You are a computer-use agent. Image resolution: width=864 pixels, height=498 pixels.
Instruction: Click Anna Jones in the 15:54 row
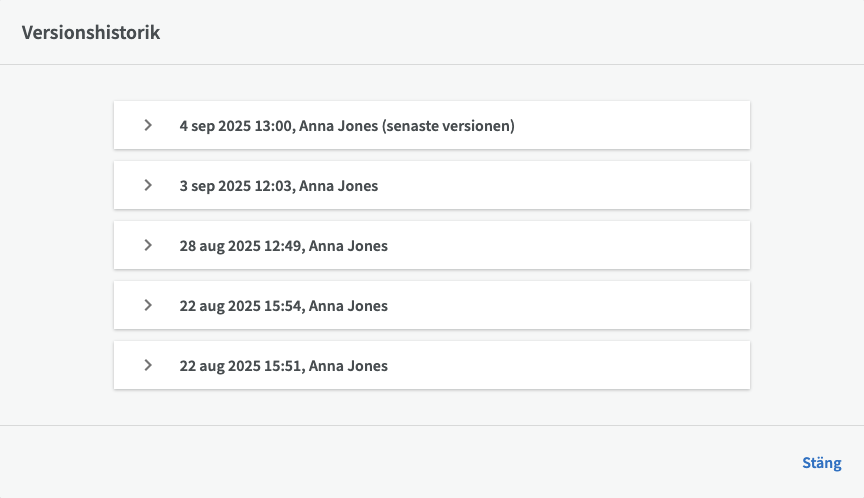coord(348,306)
